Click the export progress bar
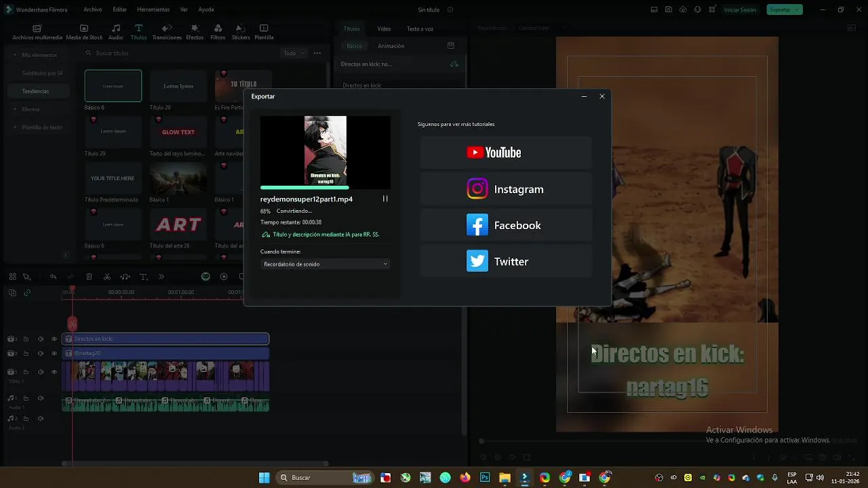 (x=325, y=187)
